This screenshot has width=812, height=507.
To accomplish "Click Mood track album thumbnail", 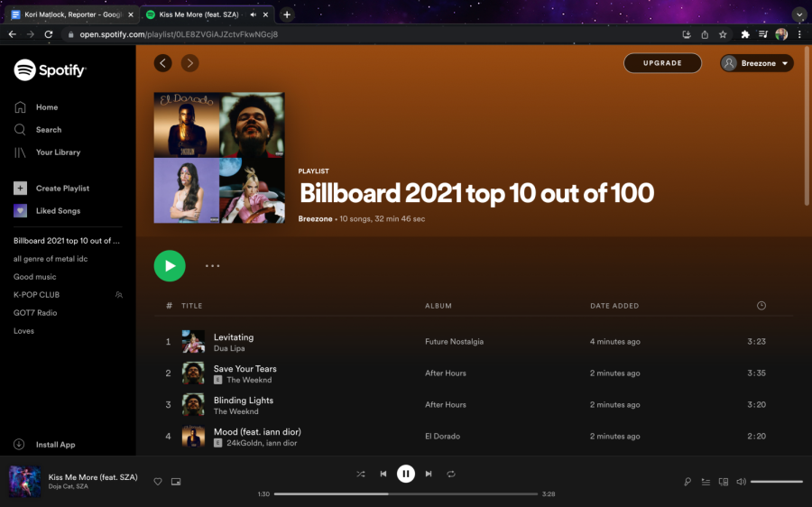I will 193,436.
